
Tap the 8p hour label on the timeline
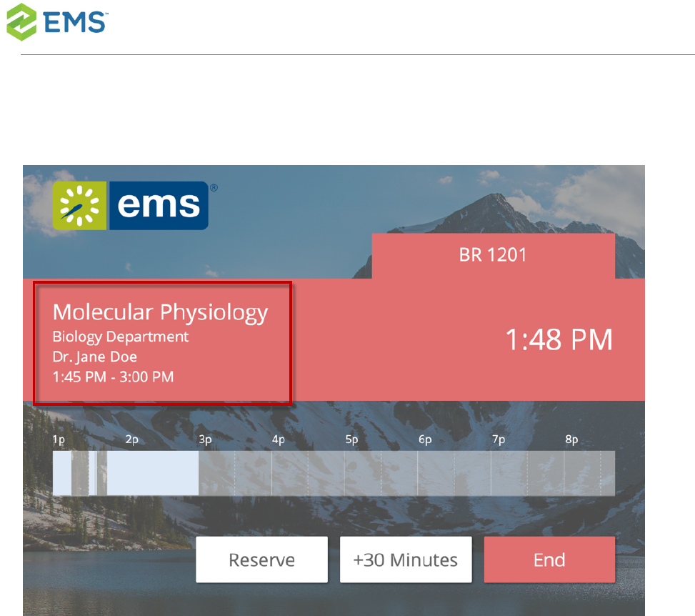click(x=571, y=439)
